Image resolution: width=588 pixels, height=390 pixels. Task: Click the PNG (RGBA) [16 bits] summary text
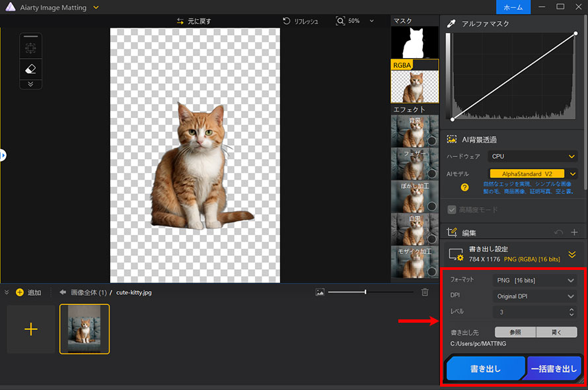point(532,259)
